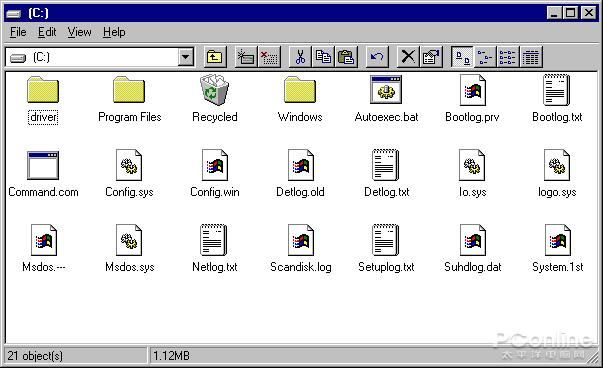This screenshot has width=603, height=368.
Task: Click the Copy toolbar icon
Action: 323,57
